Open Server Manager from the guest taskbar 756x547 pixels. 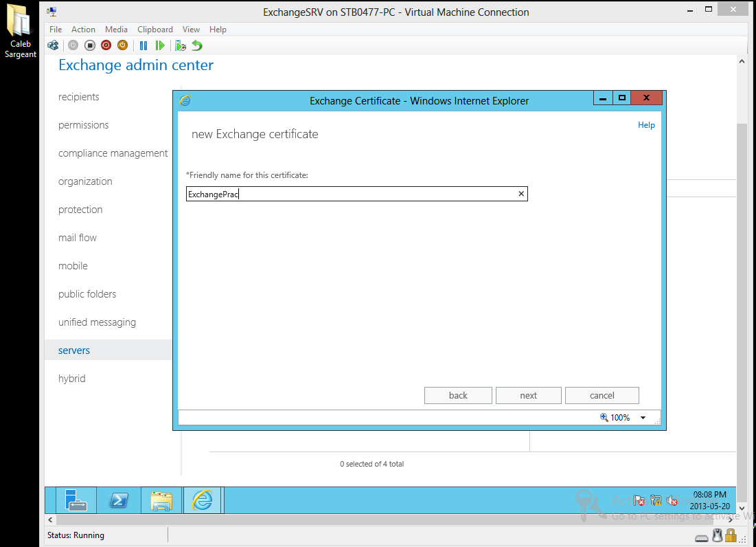click(76, 500)
